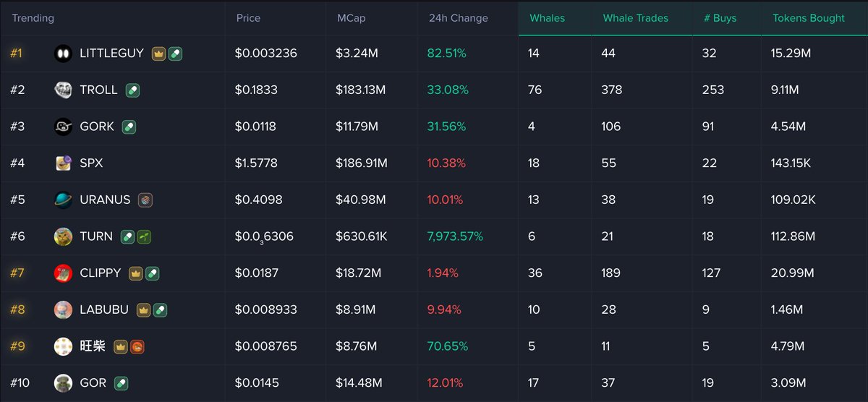Open the LABUBU token name

pyautogui.click(x=104, y=309)
